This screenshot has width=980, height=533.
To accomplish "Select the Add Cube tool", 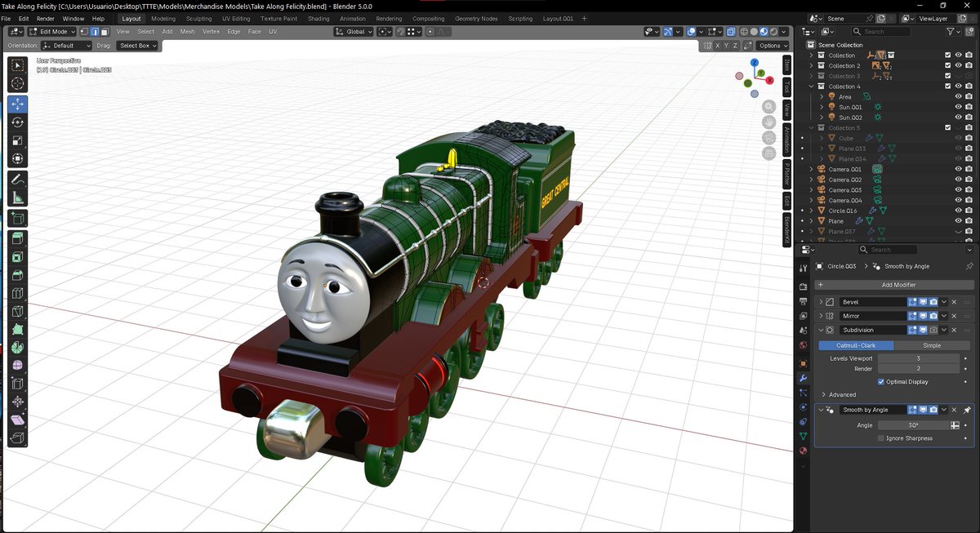I will (17, 218).
